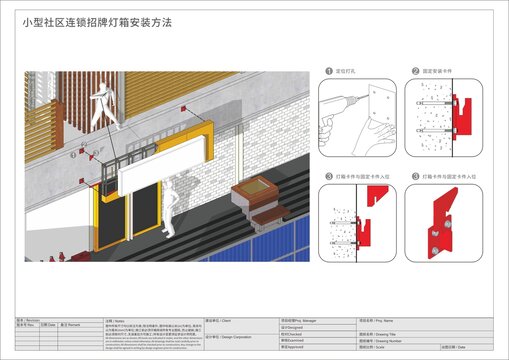Click the red marker square above the yellow frame
Screen dimensions: 509x360
point(183,109)
